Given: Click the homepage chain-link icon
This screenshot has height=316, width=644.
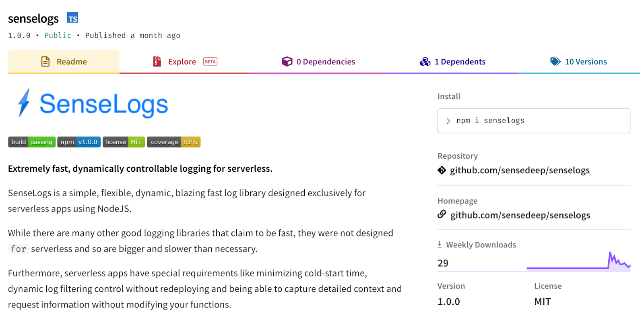Looking at the screenshot, I should pyautogui.click(x=442, y=214).
